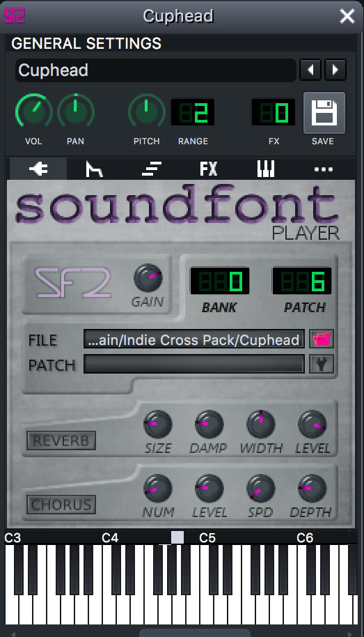The image size is (364, 637).
Task: Open patch chooser with wrench icon
Action: coord(322,364)
